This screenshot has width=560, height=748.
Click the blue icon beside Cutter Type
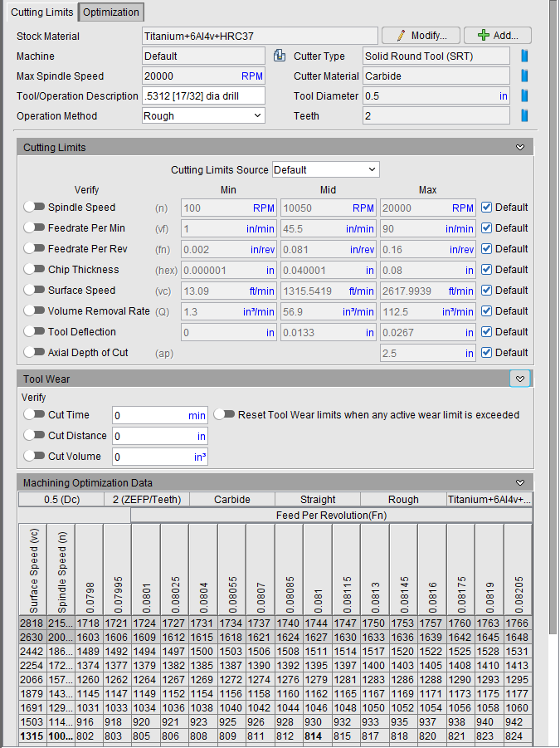click(x=524, y=56)
